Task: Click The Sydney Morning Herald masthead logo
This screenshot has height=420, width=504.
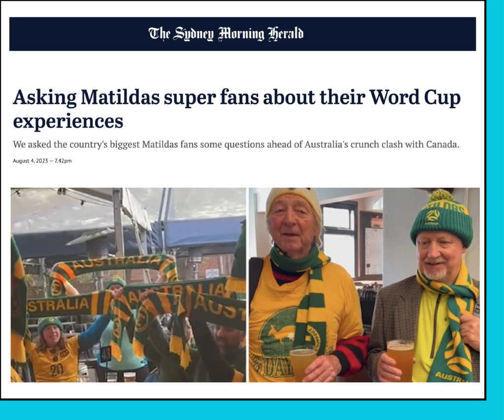Action: tap(226, 33)
